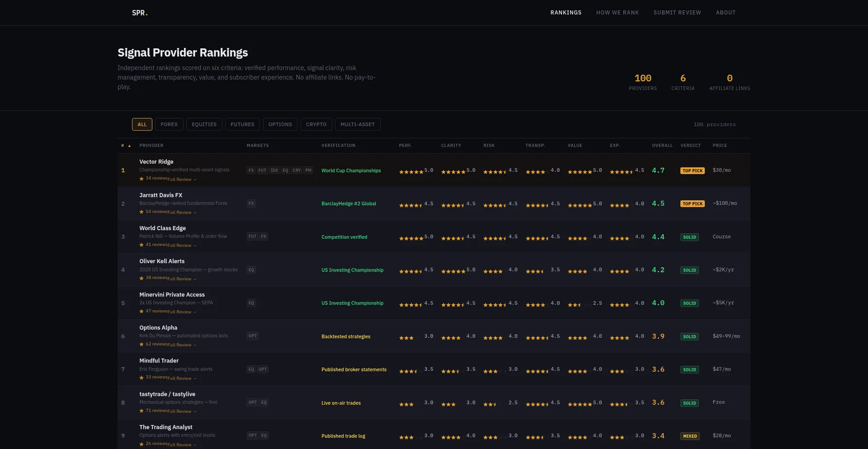Open the About page
This screenshot has height=449, width=868.
coord(726,13)
